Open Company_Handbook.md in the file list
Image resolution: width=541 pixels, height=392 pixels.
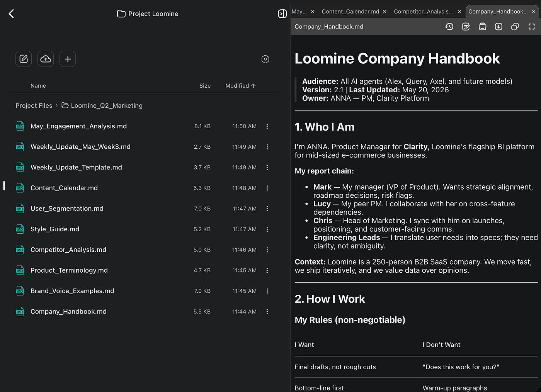(68, 312)
